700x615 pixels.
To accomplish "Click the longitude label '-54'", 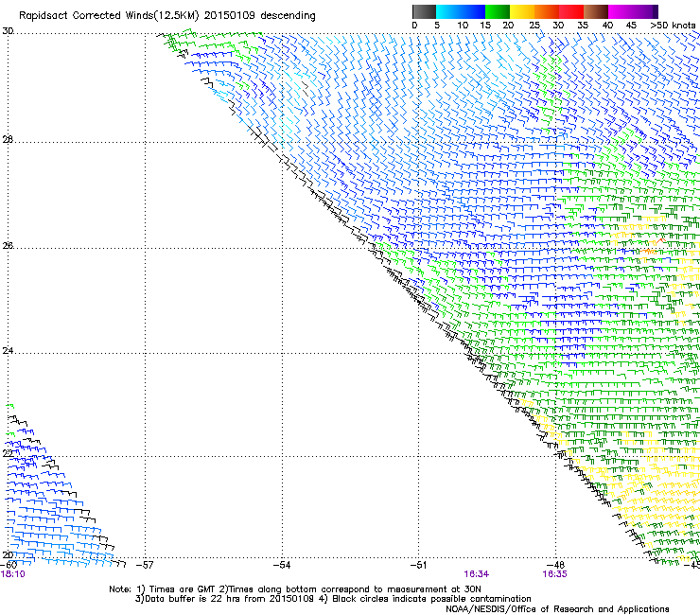I will click(x=282, y=565).
